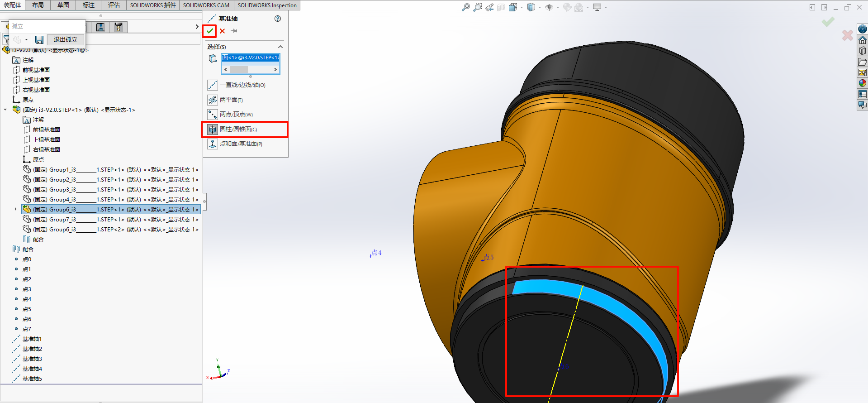Open the isolate visibility mode dropdown arrow
The height and width of the screenshot is (403, 868).
point(26,40)
